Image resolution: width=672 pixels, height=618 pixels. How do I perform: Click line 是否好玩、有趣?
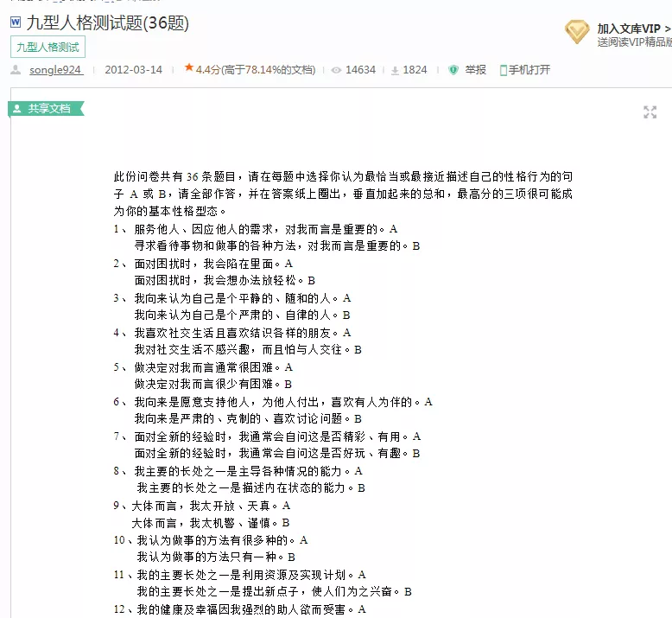(x=277, y=454)
